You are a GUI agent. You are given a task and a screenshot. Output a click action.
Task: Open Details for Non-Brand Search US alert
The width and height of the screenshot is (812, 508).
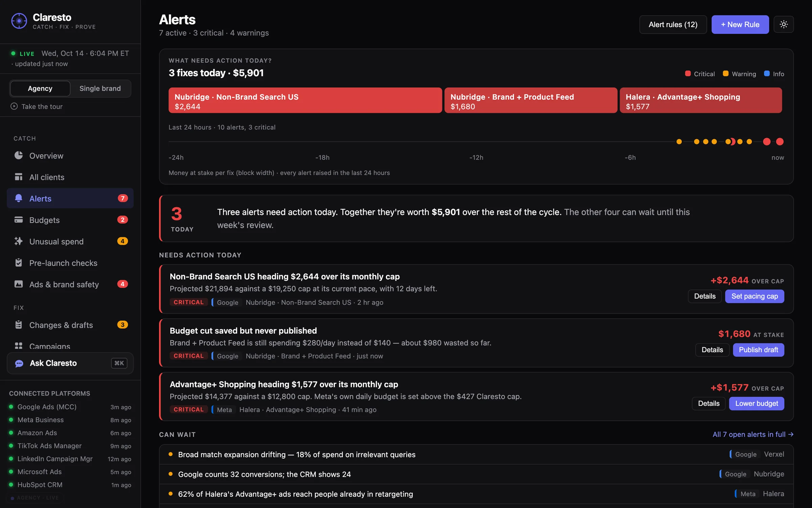point(705,296)
